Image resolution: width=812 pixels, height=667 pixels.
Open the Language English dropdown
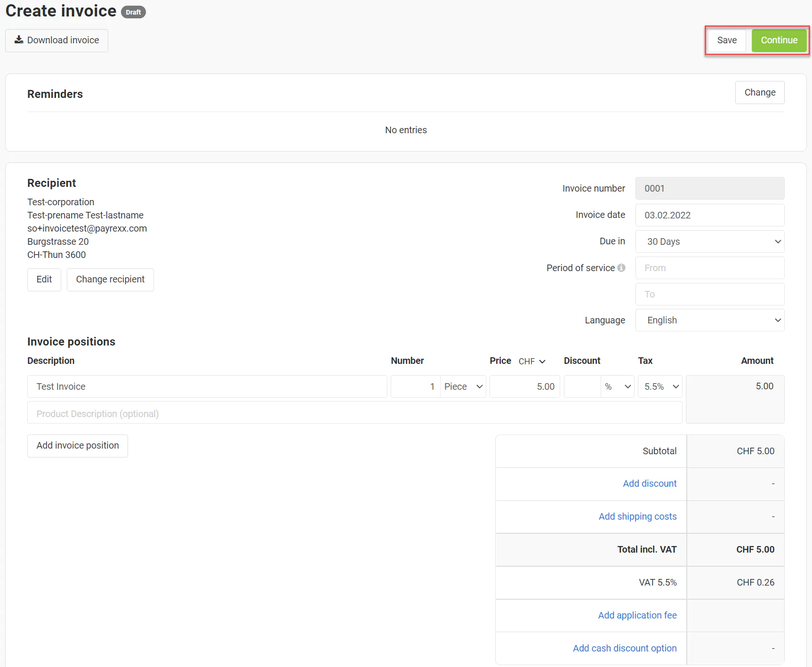709,320
